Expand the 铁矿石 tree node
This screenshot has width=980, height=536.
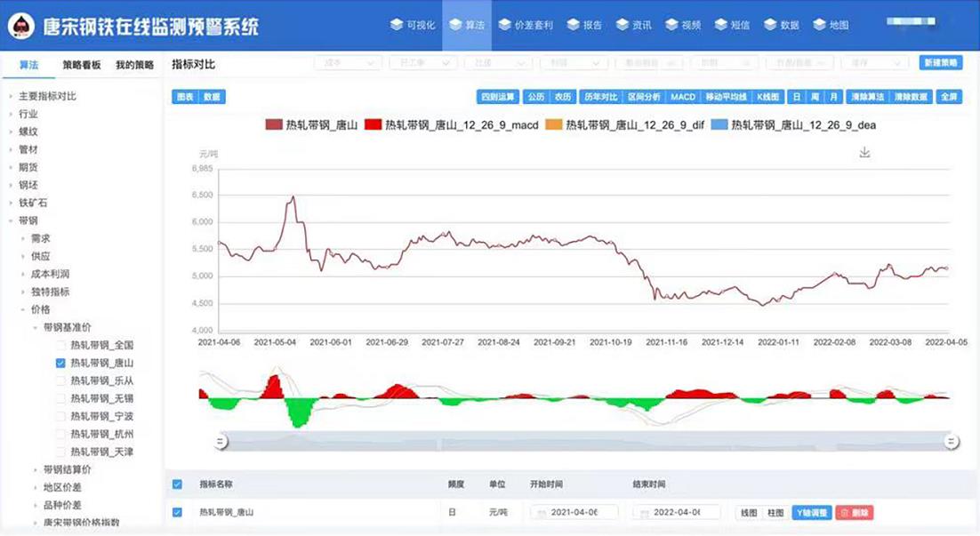pos(11,203)
